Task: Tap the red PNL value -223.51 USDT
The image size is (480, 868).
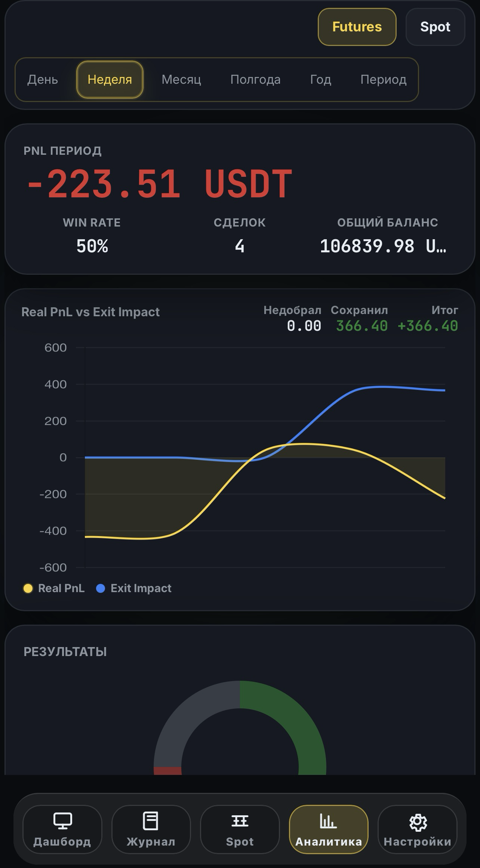Action: [159, 183]
